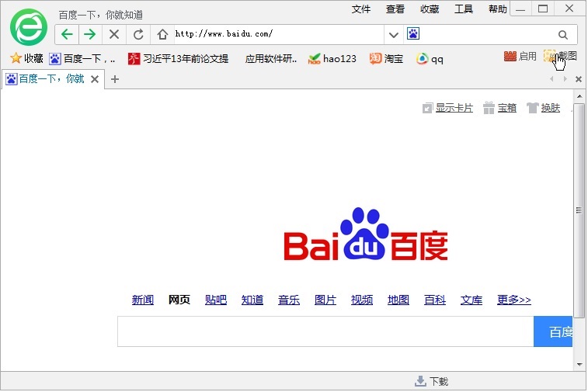The width and height of the screenshot is (588, 392).
Task: Expand the address bar history dropdown
Action: click(393, 35)
